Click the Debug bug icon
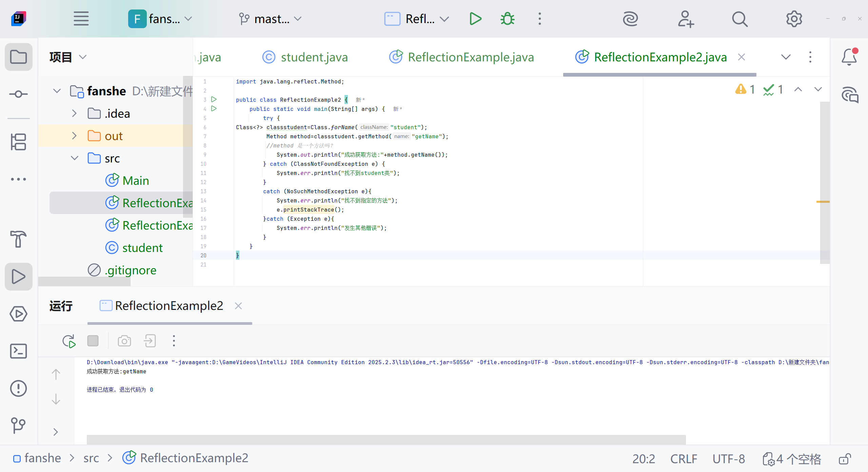 pyautogui.click(x=507, y=19)
